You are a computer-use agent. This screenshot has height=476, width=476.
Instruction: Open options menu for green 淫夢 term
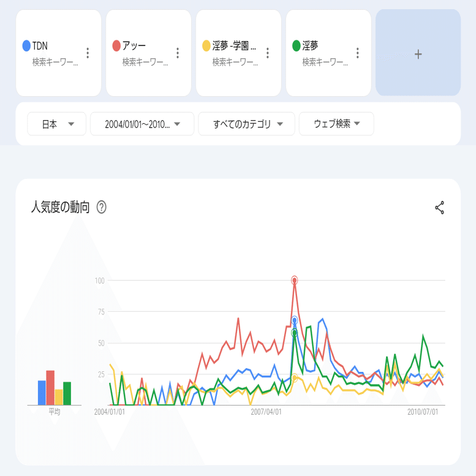(x=358, y=53)
